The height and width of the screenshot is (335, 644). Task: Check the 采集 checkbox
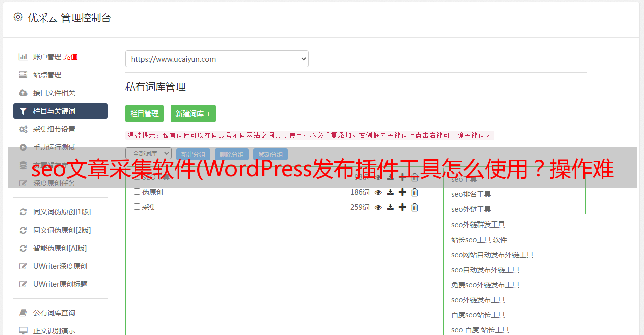137,207
